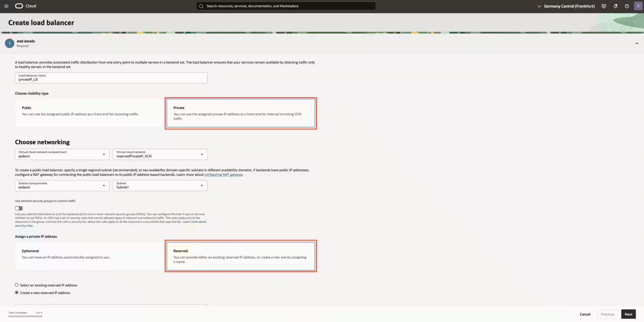Open the notifications bell icon
Image resolution: width=644 pixels, height=322 pixels.
tap(615, 6)
